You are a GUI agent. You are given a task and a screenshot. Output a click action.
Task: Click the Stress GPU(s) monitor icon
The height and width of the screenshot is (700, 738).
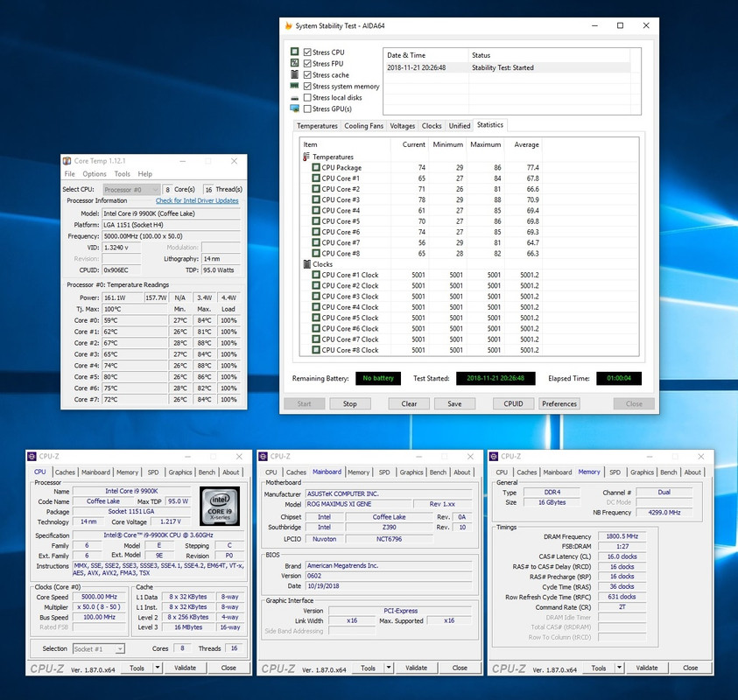[295, 108]
